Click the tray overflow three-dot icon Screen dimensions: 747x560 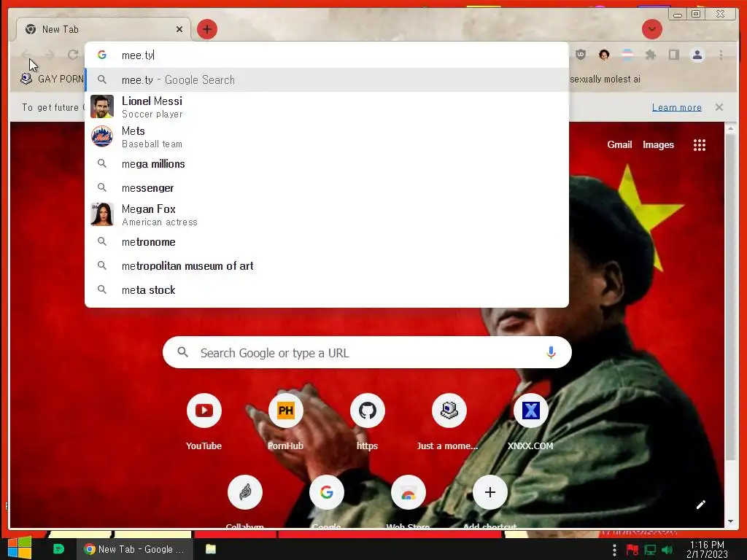(x=614, y=550)
